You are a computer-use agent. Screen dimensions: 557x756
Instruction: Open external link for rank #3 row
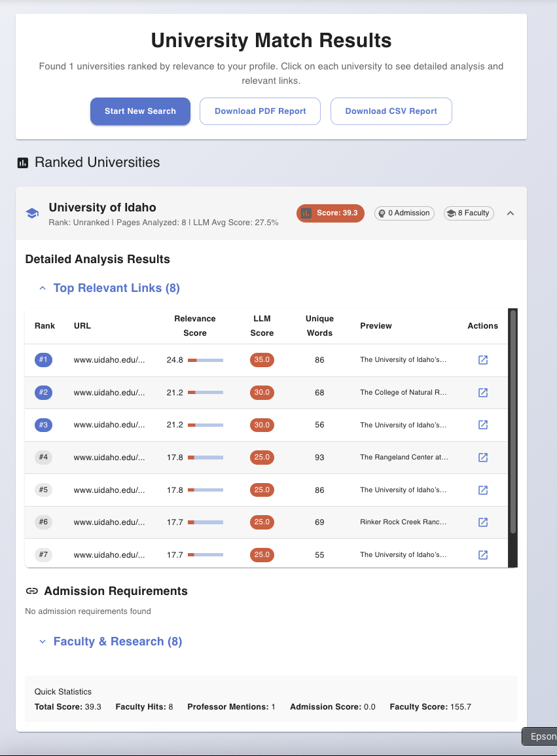click(x=483, y=425)
